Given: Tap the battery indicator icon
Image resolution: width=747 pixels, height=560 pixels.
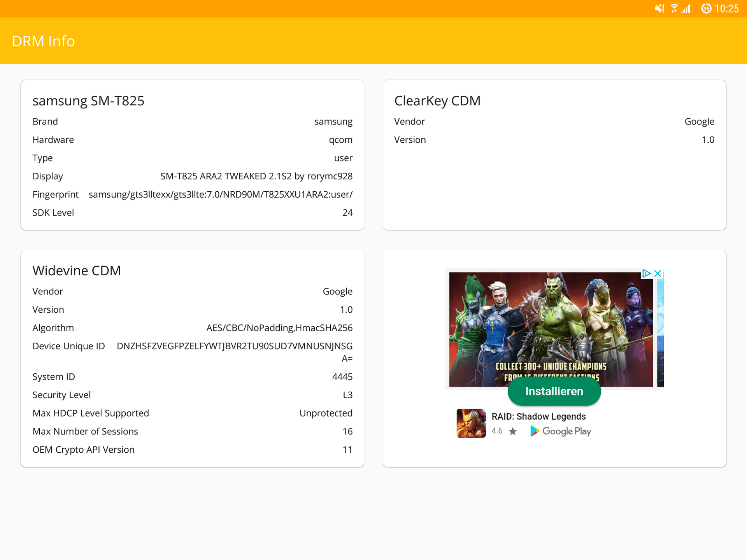Looking at the screenshot, I should click(706, 9).
